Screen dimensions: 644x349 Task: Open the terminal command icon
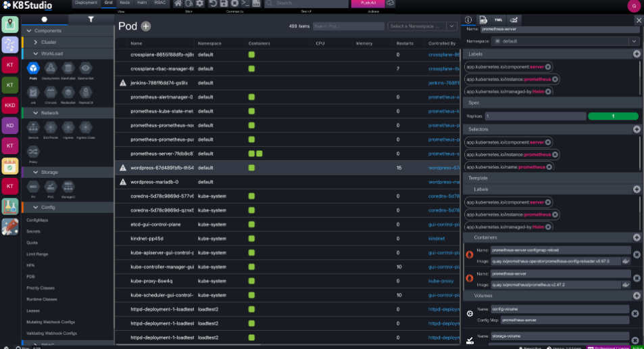coord(246,4)
